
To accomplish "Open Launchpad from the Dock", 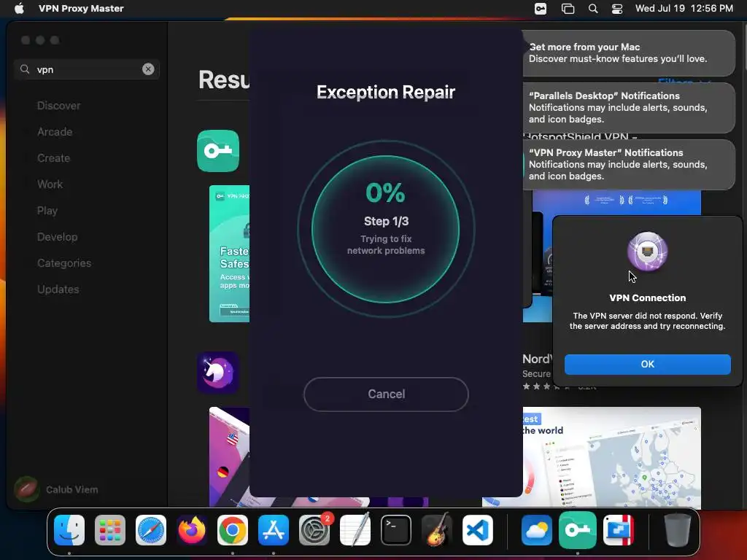I will click(110, 530).
